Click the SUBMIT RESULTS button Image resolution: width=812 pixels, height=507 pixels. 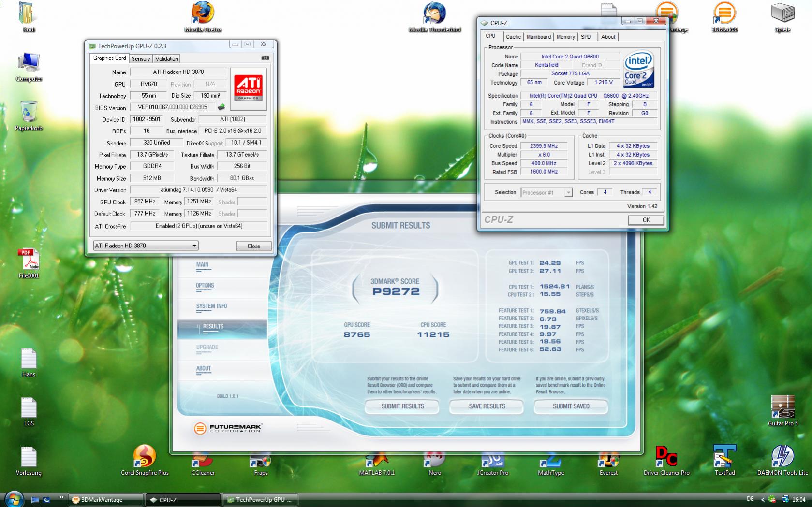[x=402, y=406]
